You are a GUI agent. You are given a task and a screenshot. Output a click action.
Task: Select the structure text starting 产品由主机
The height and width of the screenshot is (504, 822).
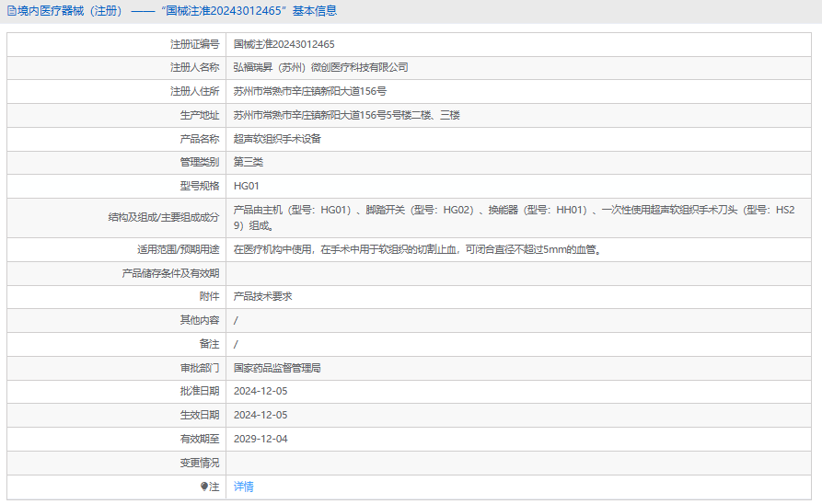click(514, 218)
